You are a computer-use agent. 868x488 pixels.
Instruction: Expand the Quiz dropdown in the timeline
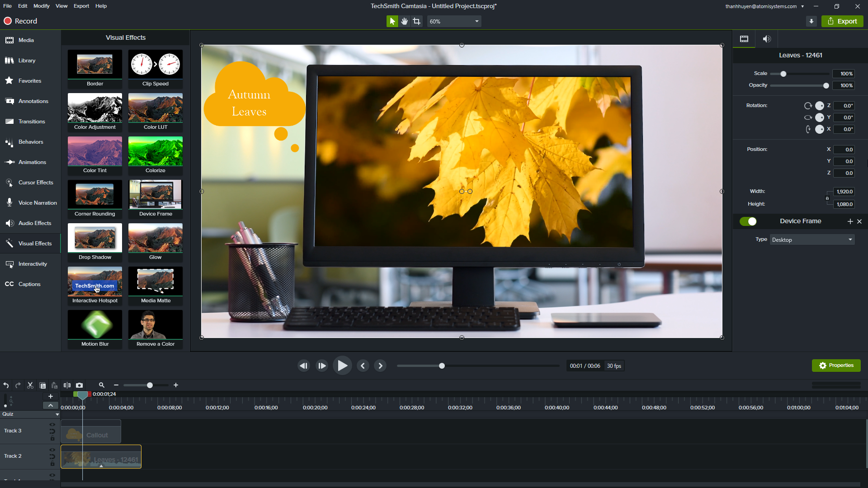57,414
